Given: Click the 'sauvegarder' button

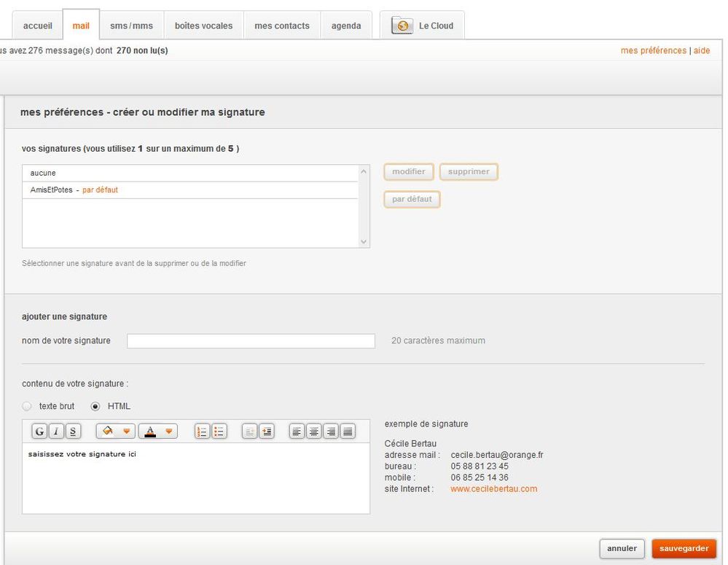Looking at the screenshot, I should pos(684,548).
